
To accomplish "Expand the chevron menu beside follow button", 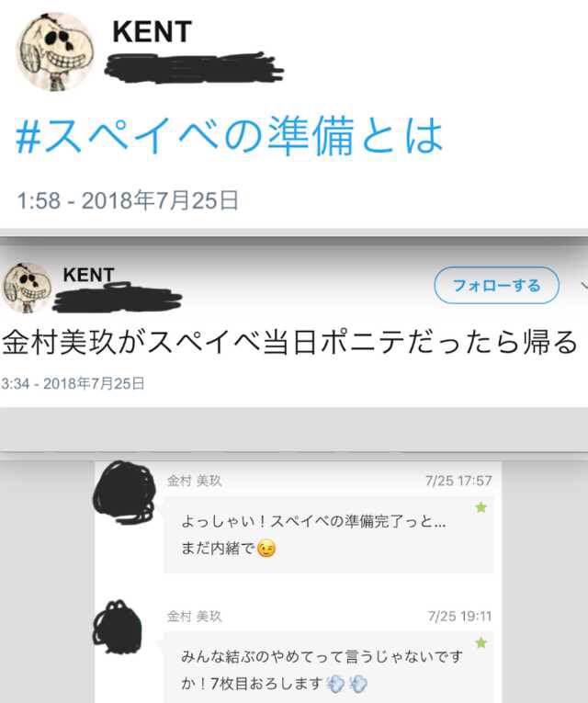I will click(583, 285).
